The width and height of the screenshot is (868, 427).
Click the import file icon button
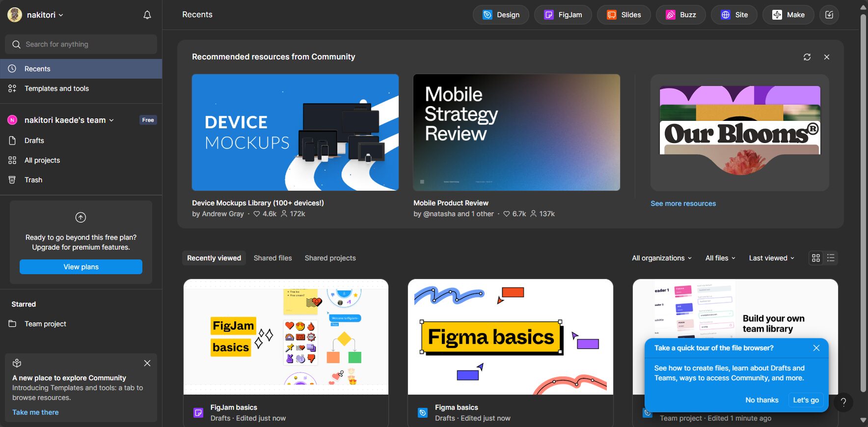pos(829,15)
